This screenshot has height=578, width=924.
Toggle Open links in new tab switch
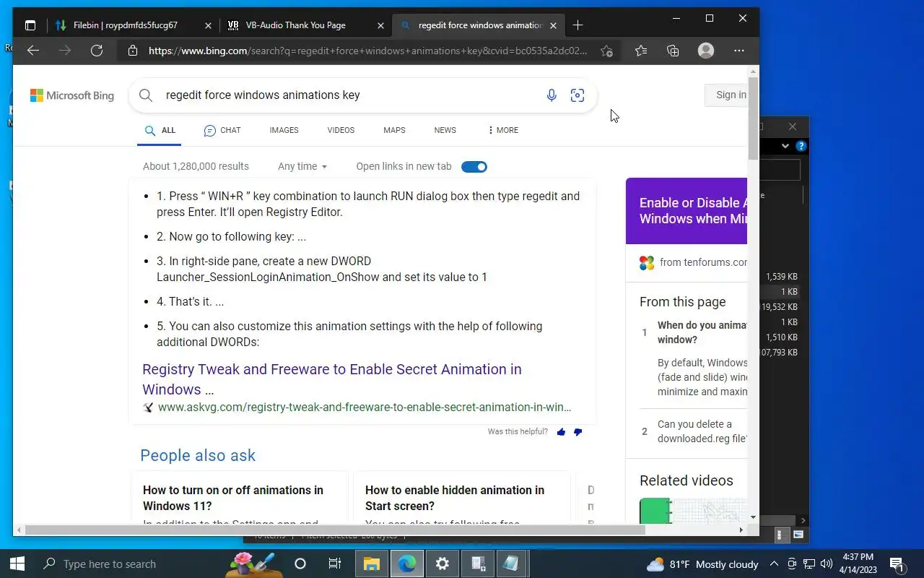tap(474, 167)
